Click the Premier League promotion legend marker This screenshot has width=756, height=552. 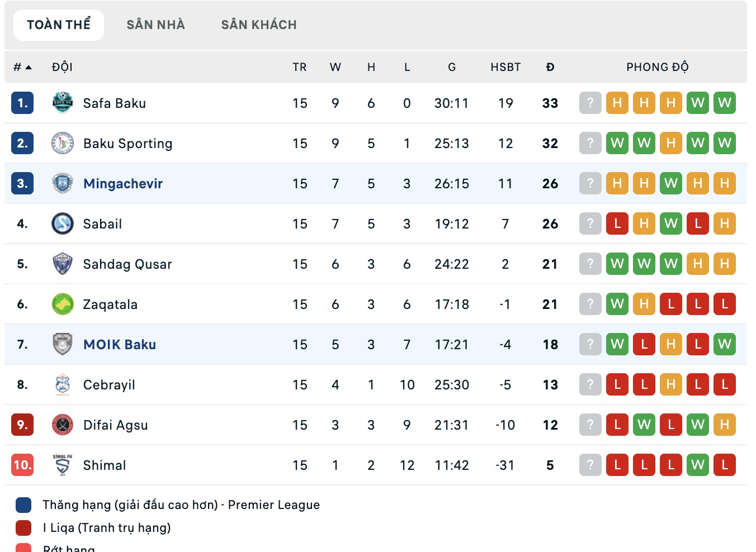coord(22,505)
